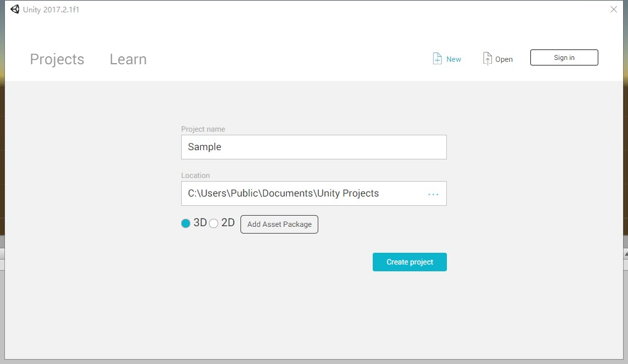Click the Create project button
Screen dimensions: 628x364
click(409, 262)
